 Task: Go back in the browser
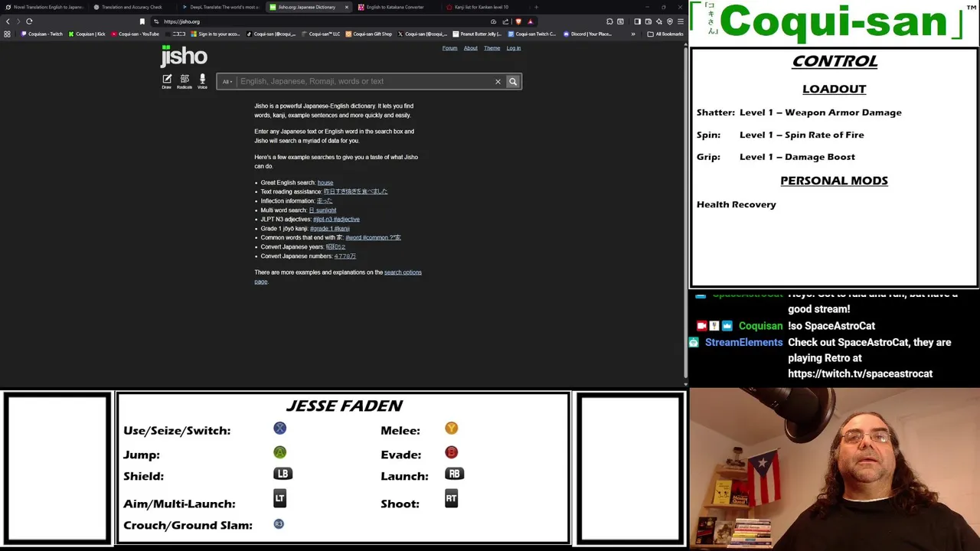tap(8, 21)
